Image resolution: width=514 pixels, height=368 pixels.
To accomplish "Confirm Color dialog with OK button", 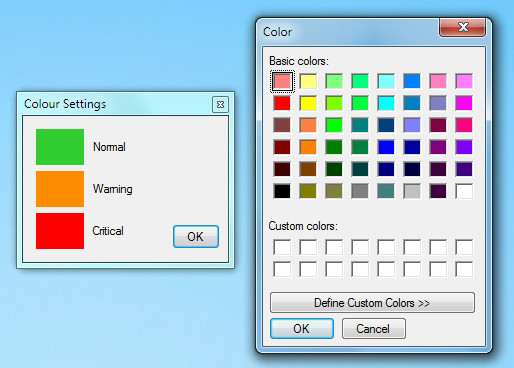I will [x=302, y=329].
